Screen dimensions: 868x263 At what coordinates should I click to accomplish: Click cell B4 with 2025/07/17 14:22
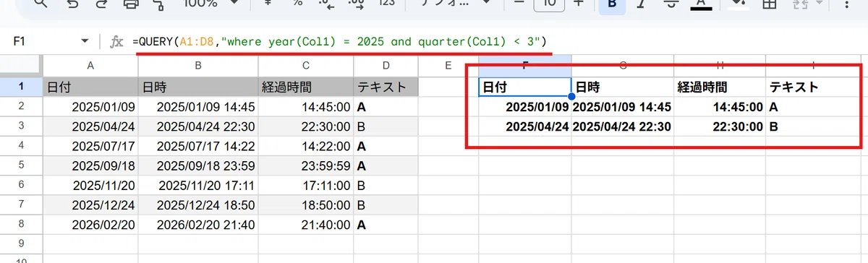(x=198, y=146)
